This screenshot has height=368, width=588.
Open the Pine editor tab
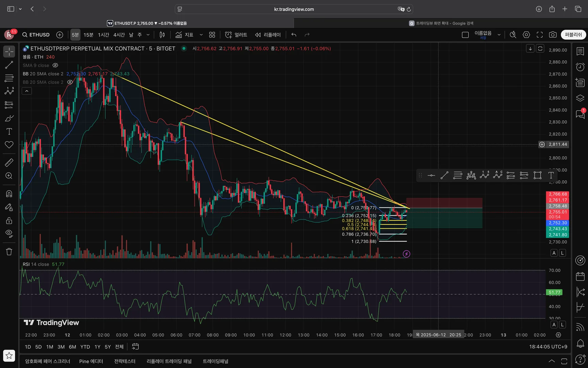[x=91, y=361]
